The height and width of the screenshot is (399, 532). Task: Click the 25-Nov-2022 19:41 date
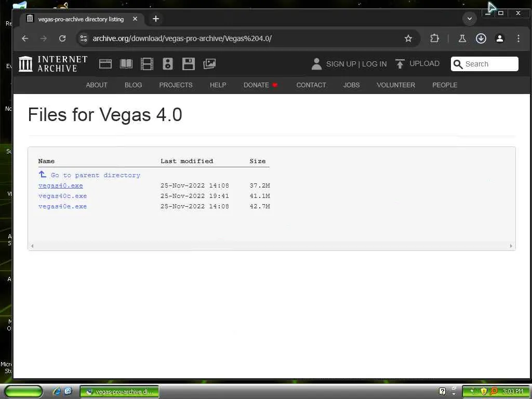pos(195,196)
